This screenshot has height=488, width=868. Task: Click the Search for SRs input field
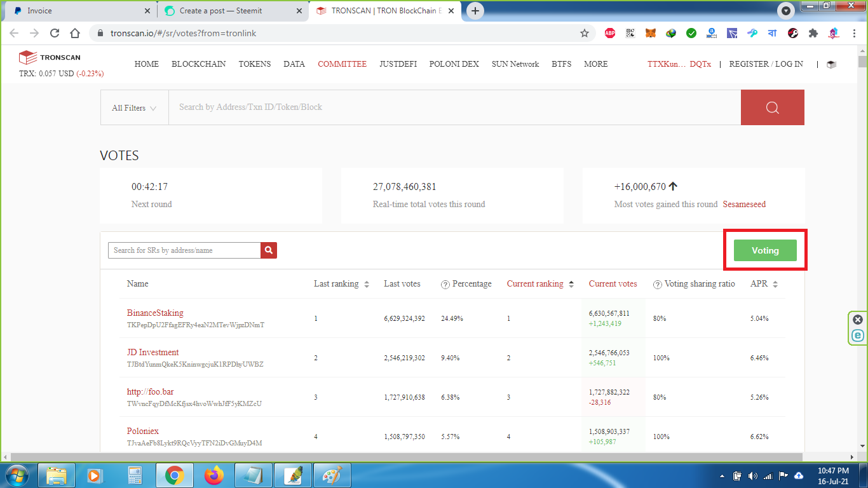(184, 250)
